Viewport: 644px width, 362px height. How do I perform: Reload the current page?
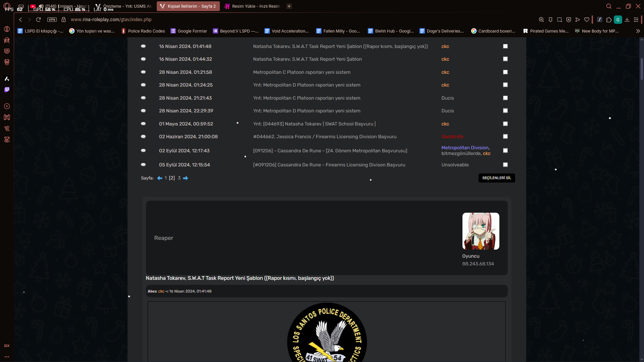coord(39,19)
